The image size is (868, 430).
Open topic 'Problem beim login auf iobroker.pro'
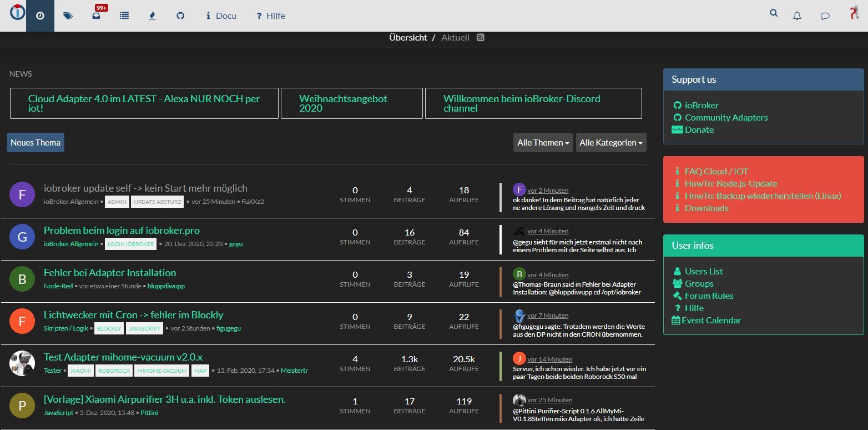[122, 231]
